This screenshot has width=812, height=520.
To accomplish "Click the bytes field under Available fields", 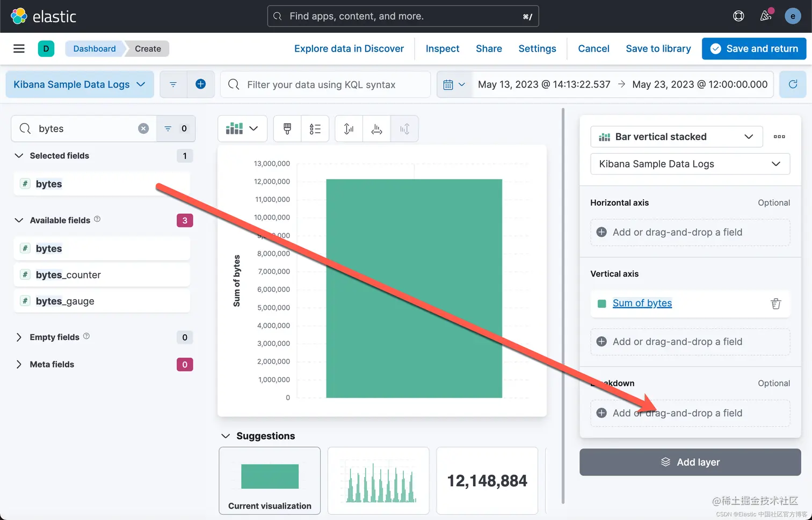I will tap(102, 249).
